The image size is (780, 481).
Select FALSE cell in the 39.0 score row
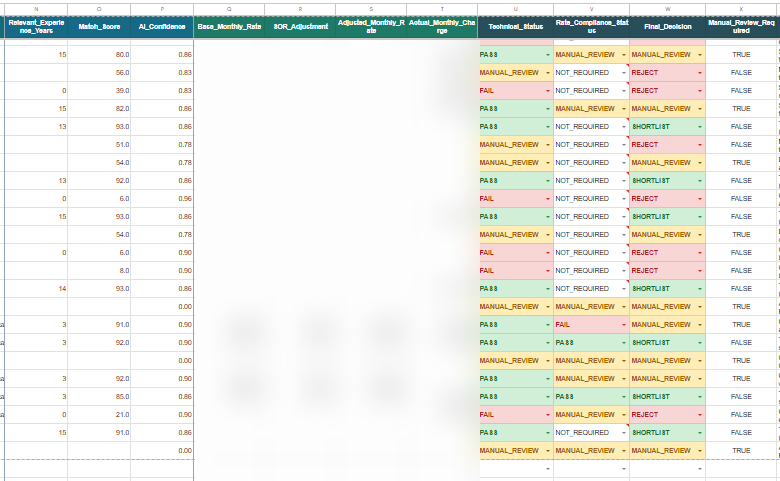tap(741, 91)
